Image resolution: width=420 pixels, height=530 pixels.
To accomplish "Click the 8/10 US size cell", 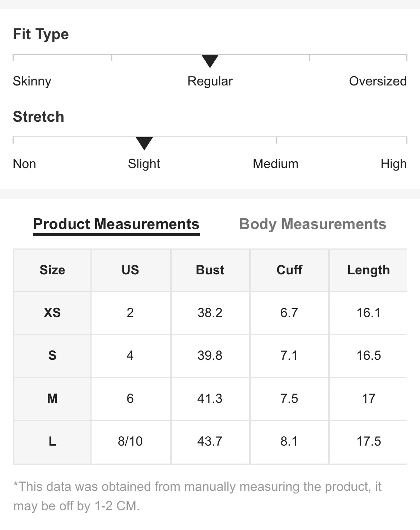I will pyautogui.click(x=130, y=441).
